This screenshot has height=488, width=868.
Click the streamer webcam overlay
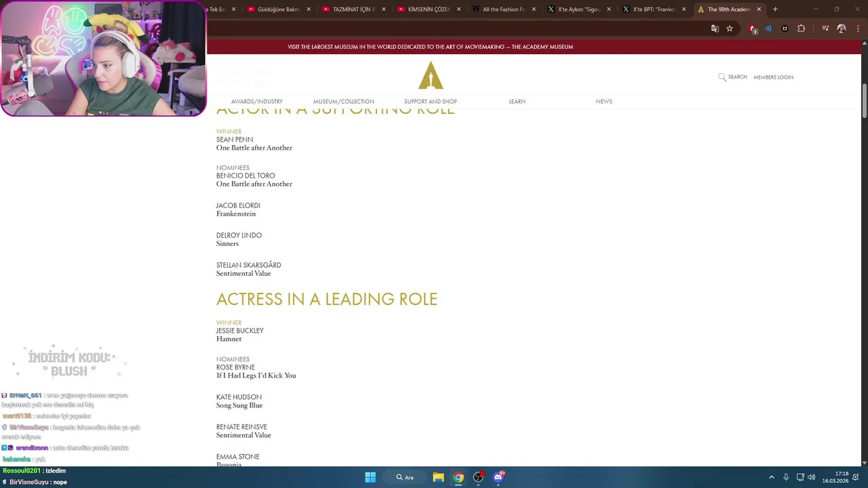tap(103, 58)
